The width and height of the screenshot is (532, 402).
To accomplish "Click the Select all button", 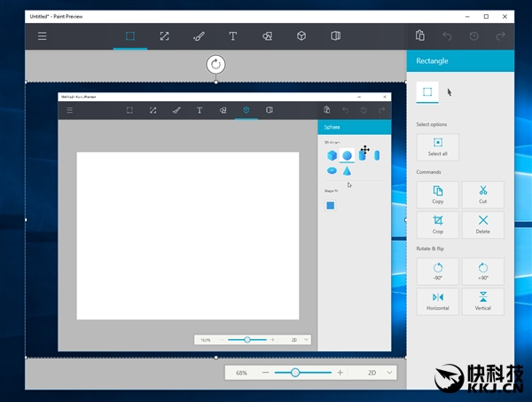I will coord(438,147).
